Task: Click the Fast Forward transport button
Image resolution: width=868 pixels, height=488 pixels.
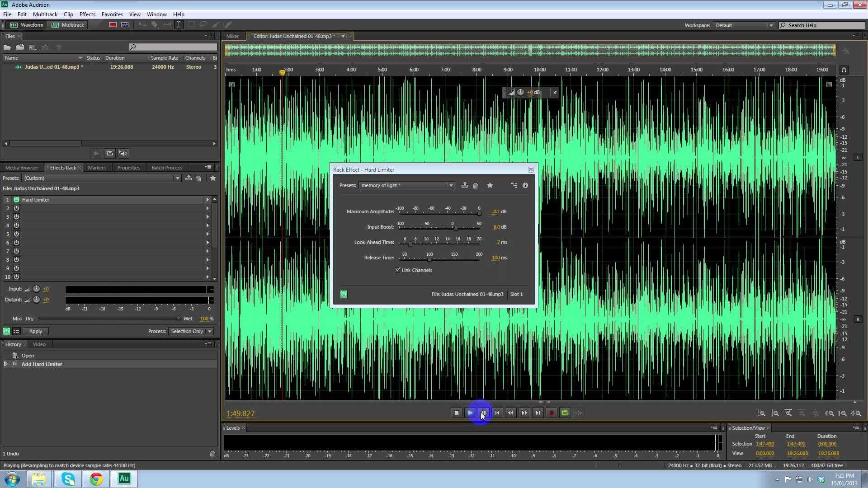Action: click(x=524, y=413)
